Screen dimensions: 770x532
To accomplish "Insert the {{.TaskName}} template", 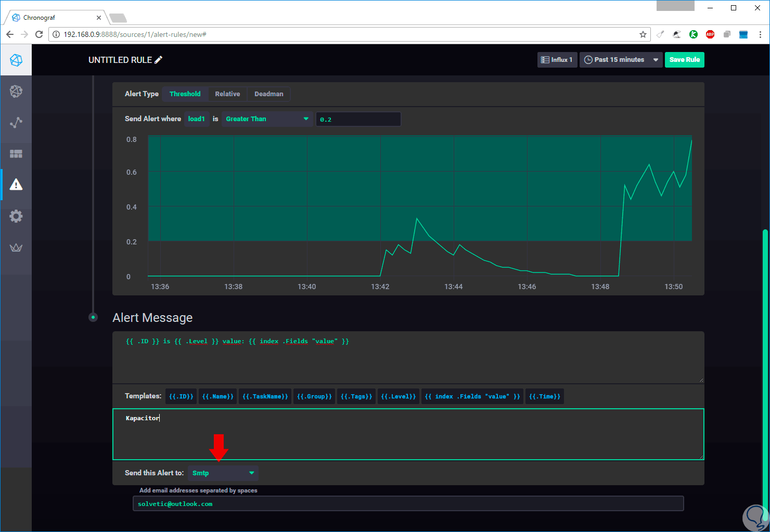I will (265, 396).
